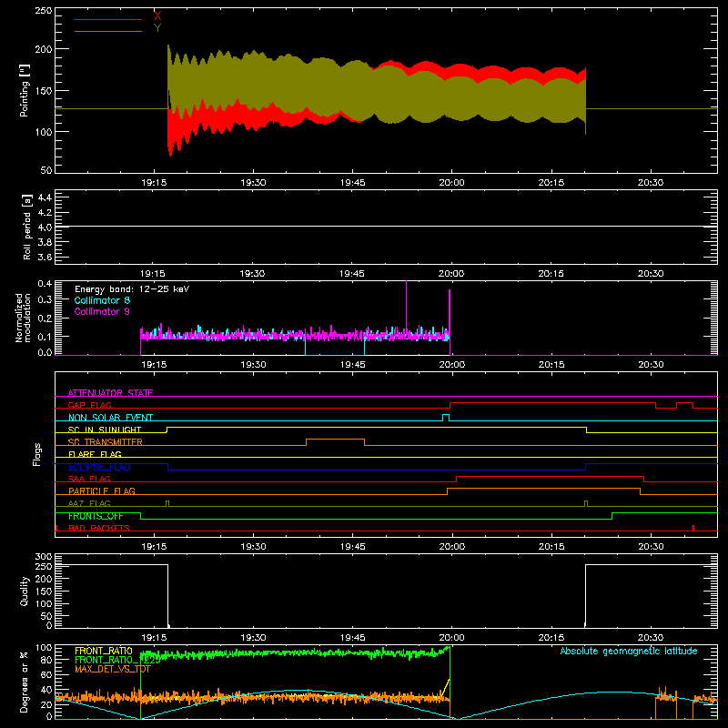The width and height of the screenshot is (728, 728).
Task: Click the Normalized modulation axis title
Action: (23, 318)
